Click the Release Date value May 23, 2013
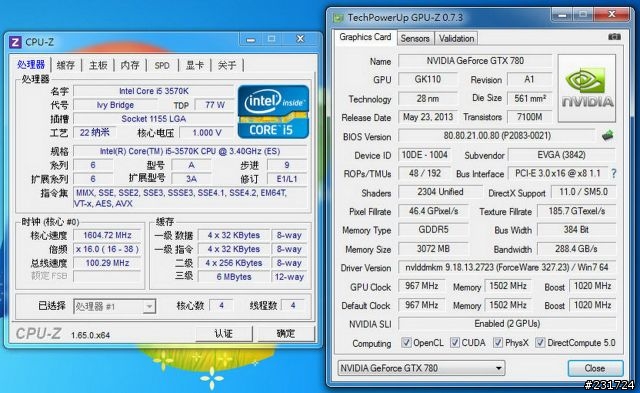 (x=428, y=117)
